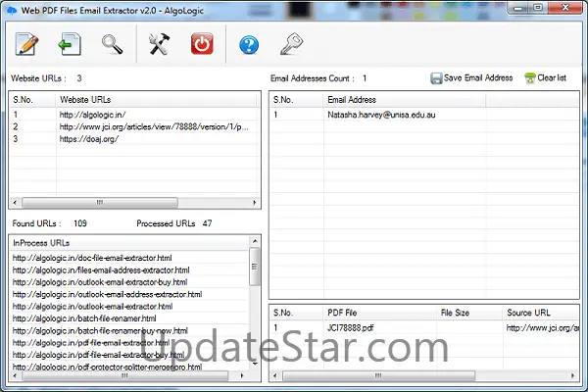
Task: Click the Website URLs column header
Action: pyautogui.click(x=157, y=100)
